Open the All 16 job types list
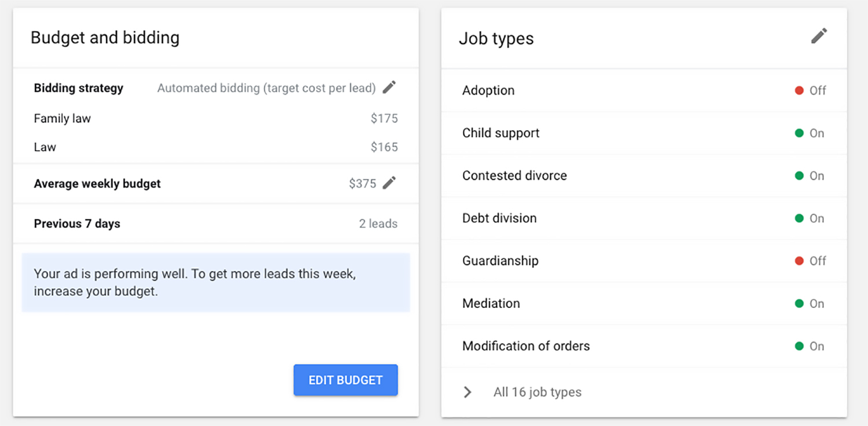This screenshot has width=868, height=426. pyautogui.click(x=537, y=392)
